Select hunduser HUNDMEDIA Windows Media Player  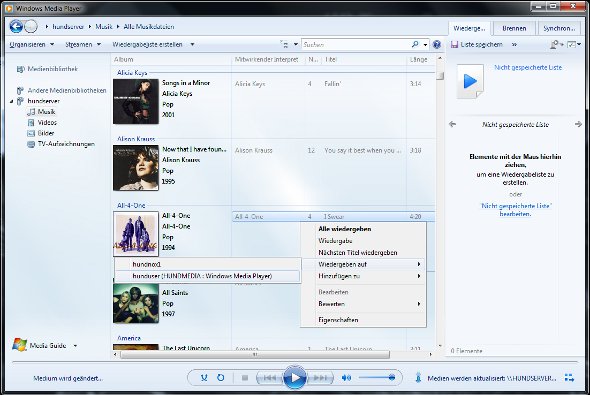pos(207,276)
